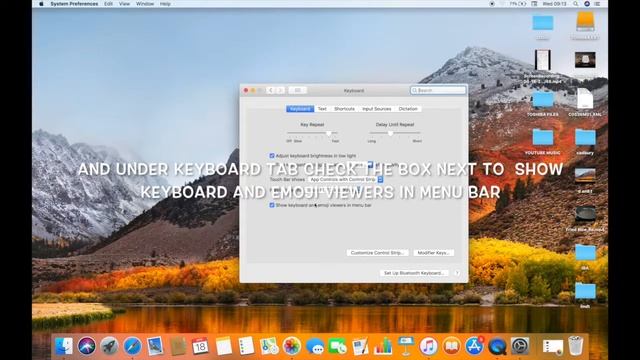Open Maps app in dock
Image resolution: width=640 pixels, height=360 pixels.
[x=269, y=346]
